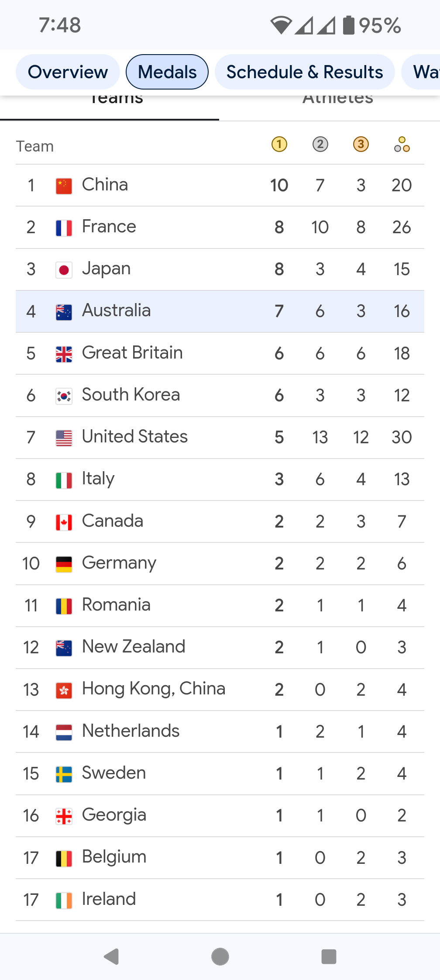Image resolution: width=440 pixels, height=980 pixels.
Task: Tap the bronze medal column icon
Action: coord(361,144)
